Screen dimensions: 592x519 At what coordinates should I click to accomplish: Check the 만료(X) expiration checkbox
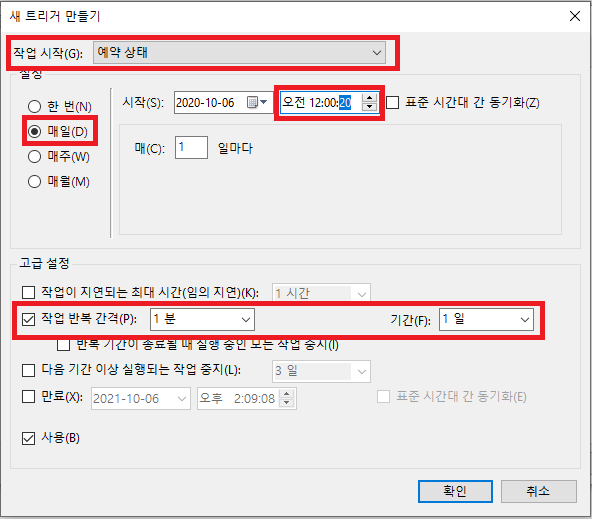(x=28, y=397)
